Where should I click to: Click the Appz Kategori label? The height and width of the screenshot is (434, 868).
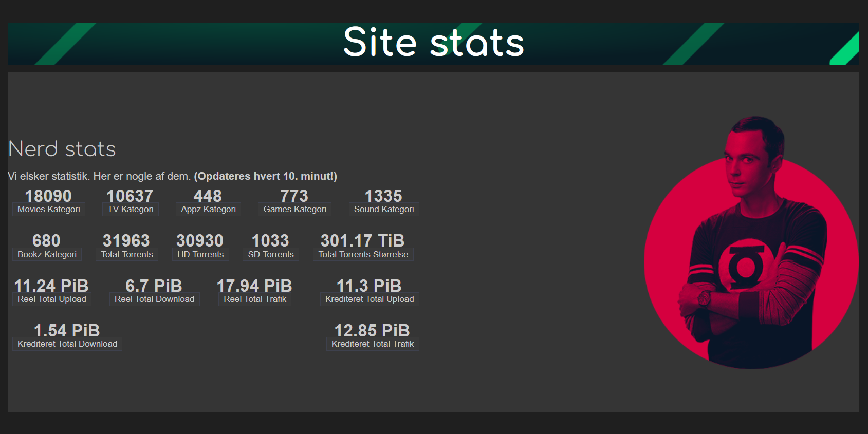click(208, 209)
